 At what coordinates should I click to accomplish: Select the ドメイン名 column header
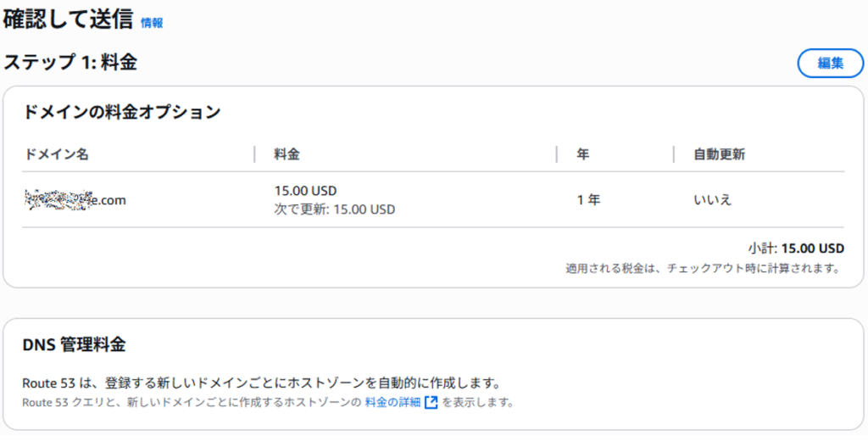(x=56, y=154)
